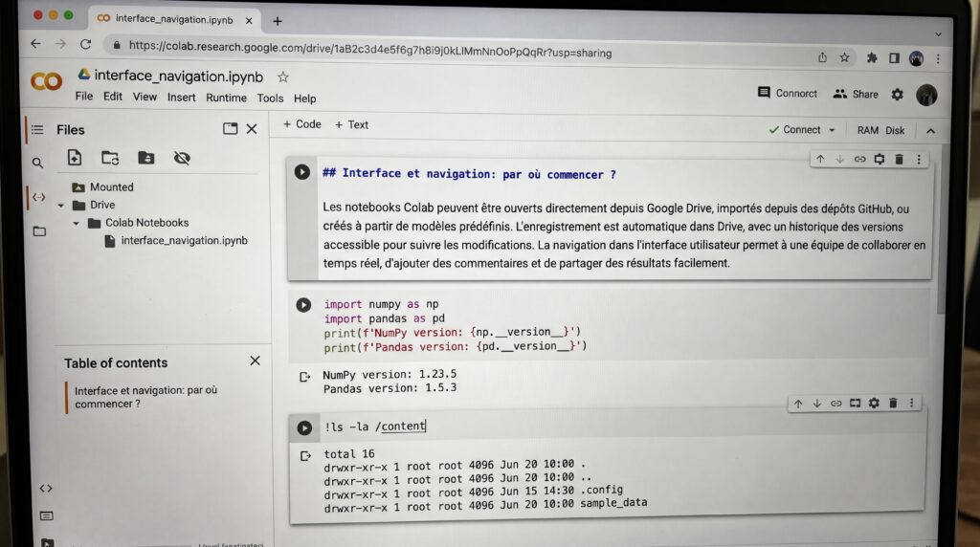Open Files panel in new tab
Screen dimensions: 980x547
tap(230, 129)
